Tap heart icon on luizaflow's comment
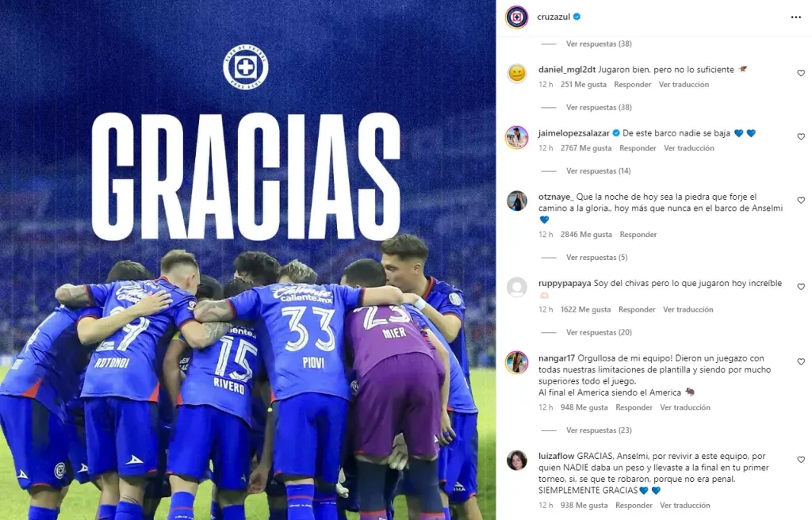 [801, 460]
